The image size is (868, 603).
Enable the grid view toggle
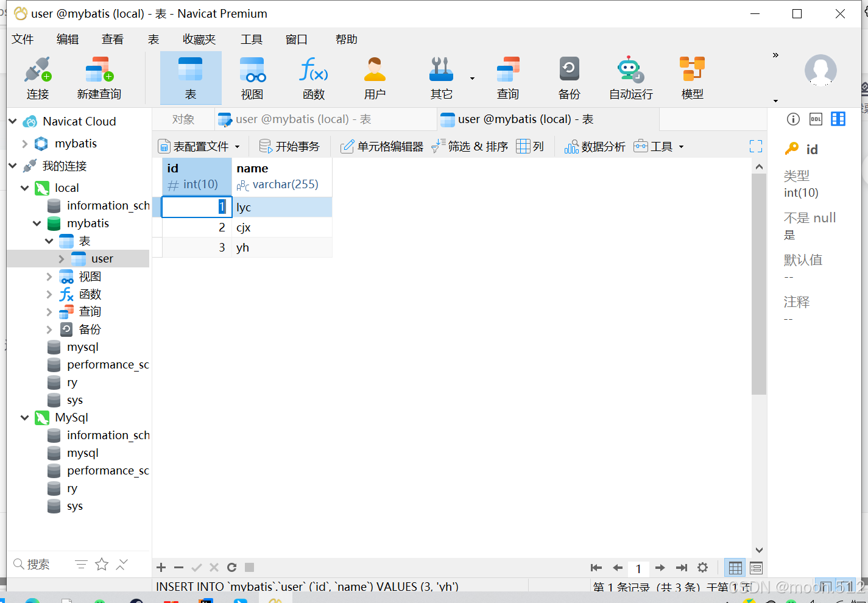click(735, 568)
